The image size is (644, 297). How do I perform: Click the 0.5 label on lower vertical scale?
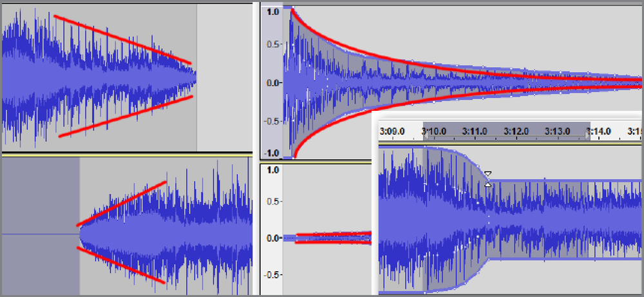point(272,202)
